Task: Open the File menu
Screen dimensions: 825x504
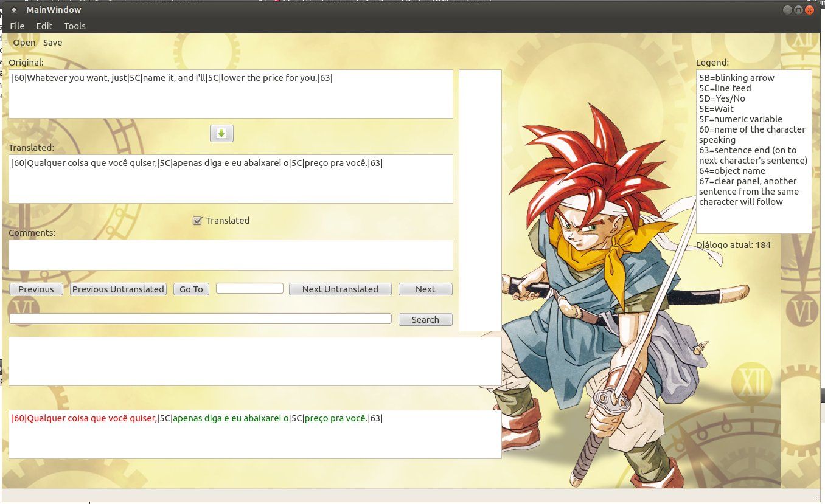Action: [x=17, y=26]
